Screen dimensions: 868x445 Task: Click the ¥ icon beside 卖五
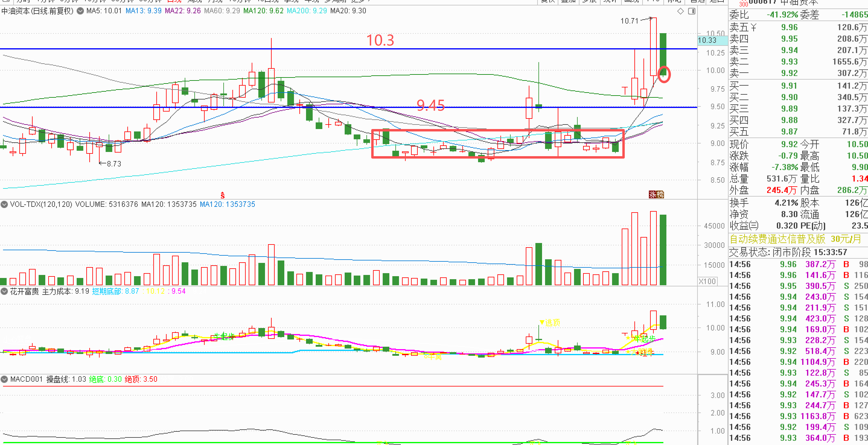coord(753,27)
